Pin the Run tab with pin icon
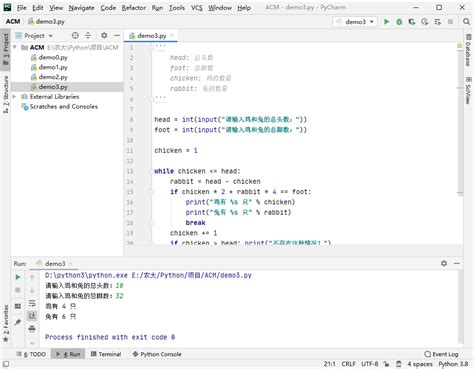 tap(18, 322)
